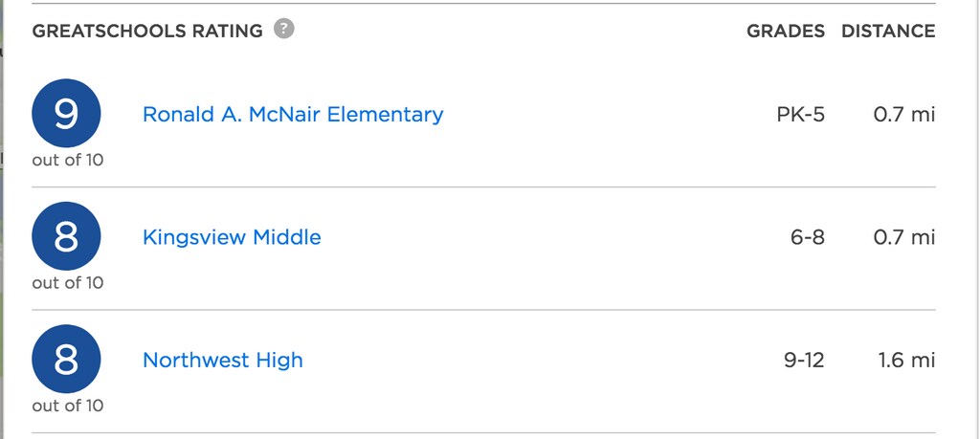Screen dimensions: 980x439
Task: Click the 9-12 grades value for Northwest High
Action: pos(804,361)
